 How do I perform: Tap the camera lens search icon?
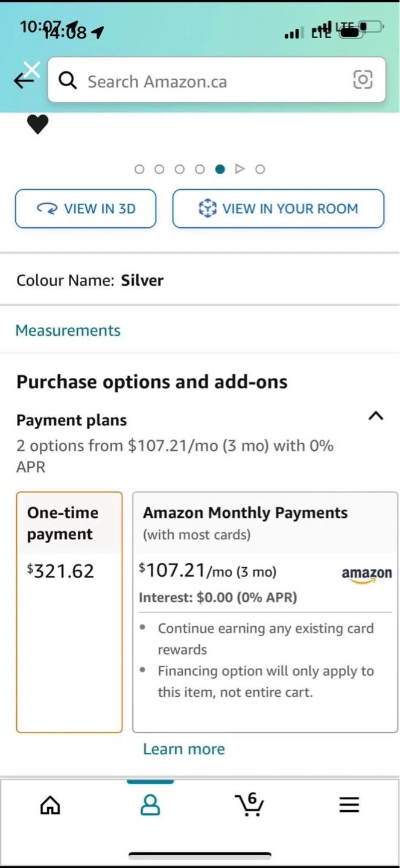pyautogui.click(x=363, y=80)
